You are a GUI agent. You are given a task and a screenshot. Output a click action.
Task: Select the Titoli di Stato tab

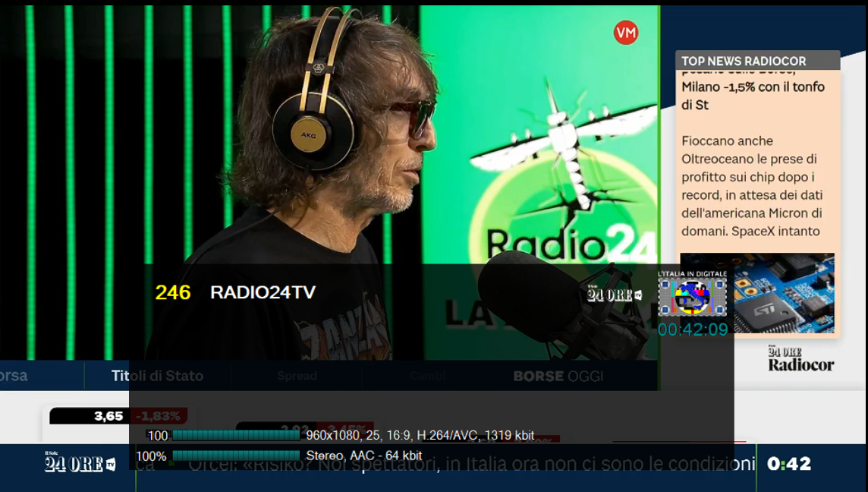[x=157, y=376]
